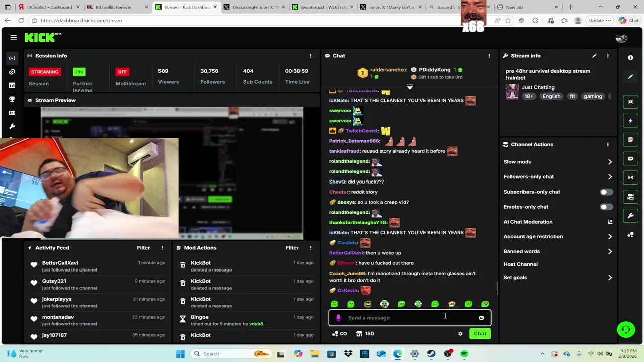
Task: Select the first green emote in quick row
Action: tap(335, 304)
